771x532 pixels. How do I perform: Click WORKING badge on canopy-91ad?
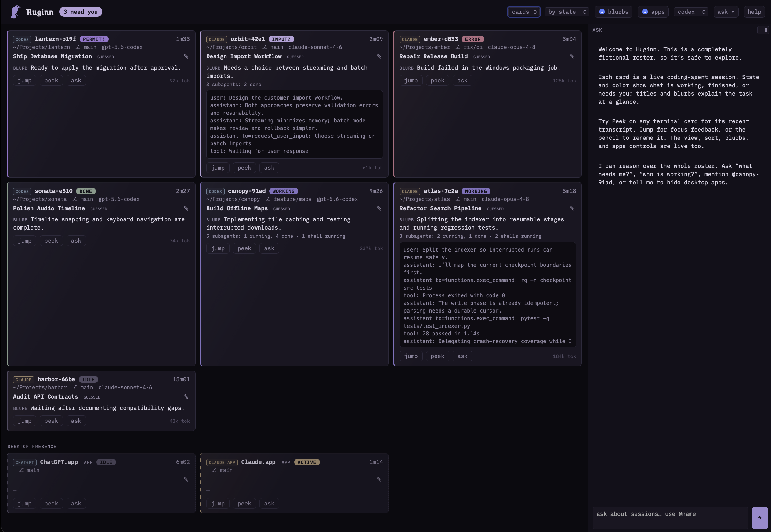coord(284,191)
